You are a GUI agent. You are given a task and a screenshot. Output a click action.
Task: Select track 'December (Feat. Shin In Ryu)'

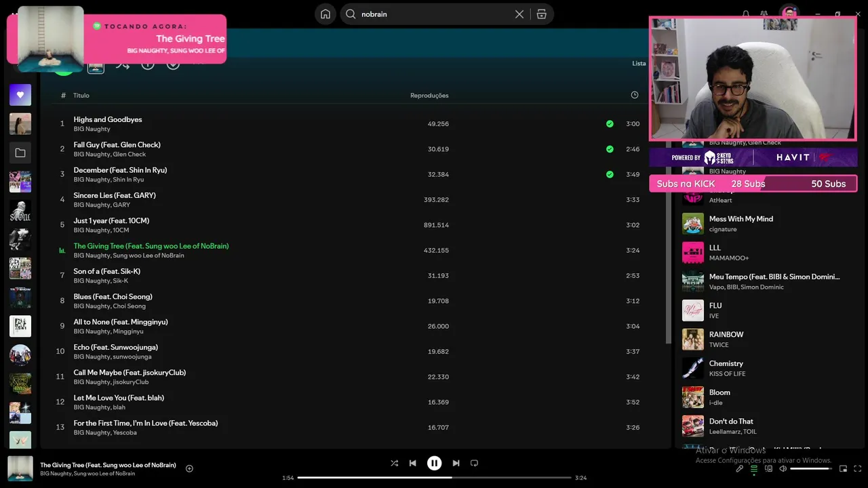tap(120, 170)
